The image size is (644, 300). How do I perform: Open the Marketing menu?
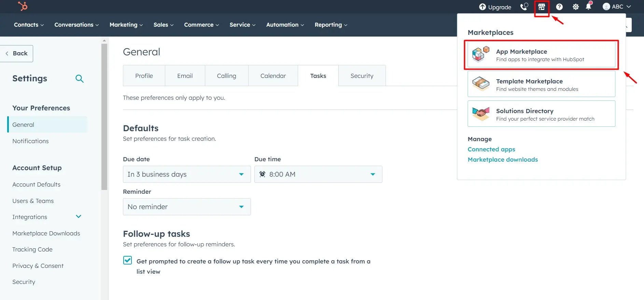coord(126,25)
